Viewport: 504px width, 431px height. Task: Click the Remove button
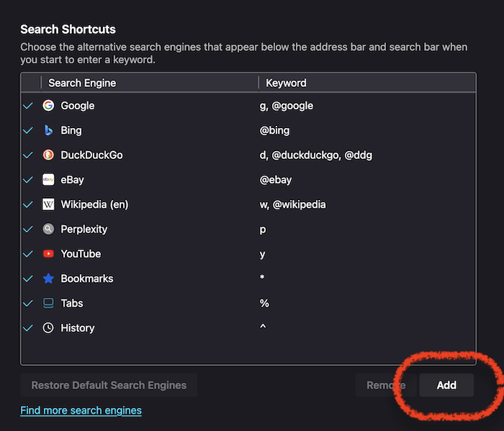tap(386, 385)
